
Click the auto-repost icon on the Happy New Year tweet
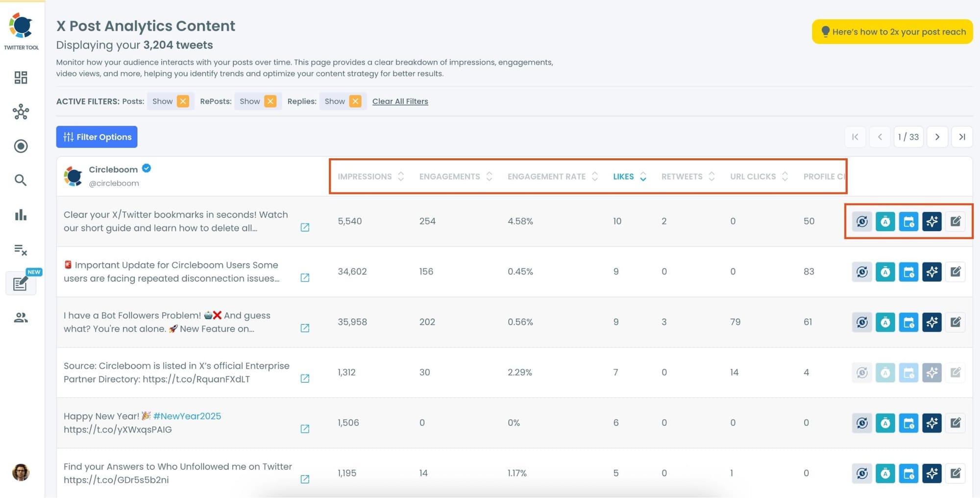point(861,423)
